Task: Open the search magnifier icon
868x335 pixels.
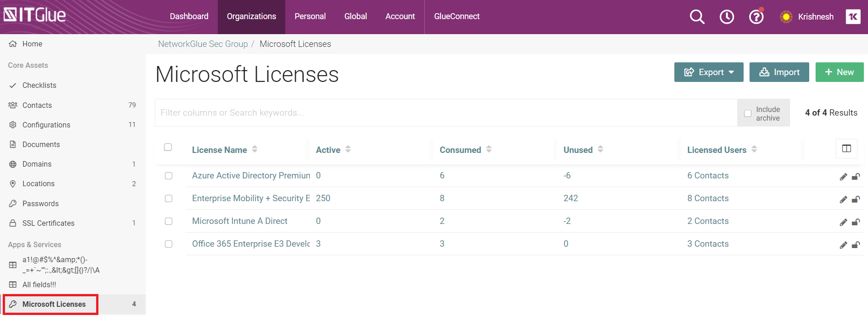Action: coord(697,17)
